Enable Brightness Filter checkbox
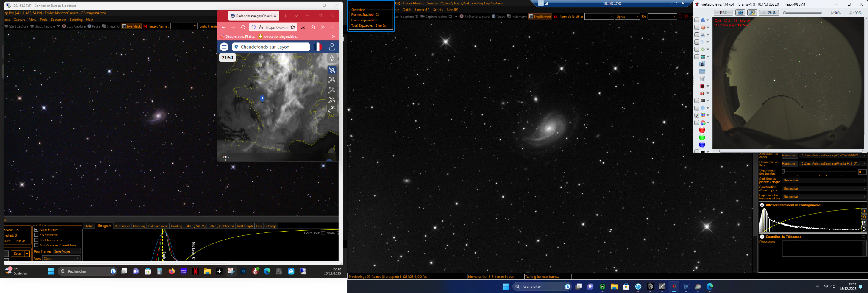 (36, 240)
